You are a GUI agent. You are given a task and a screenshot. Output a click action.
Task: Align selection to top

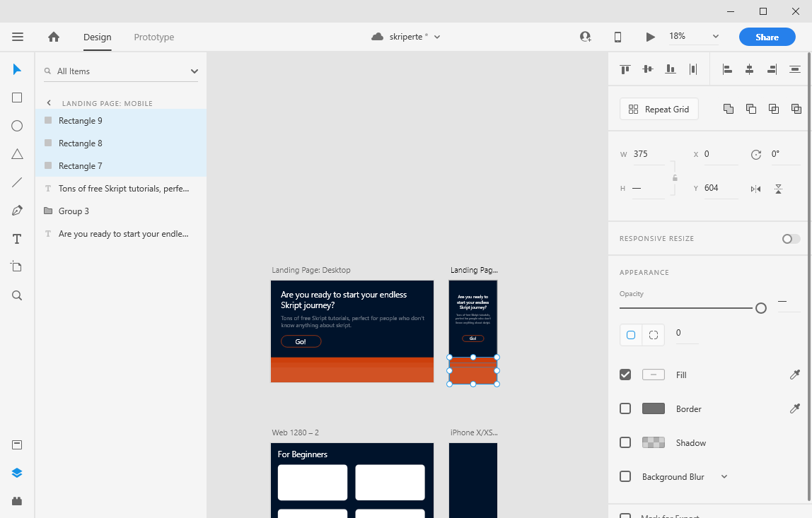pyautogui.click(x=625, y=69)
